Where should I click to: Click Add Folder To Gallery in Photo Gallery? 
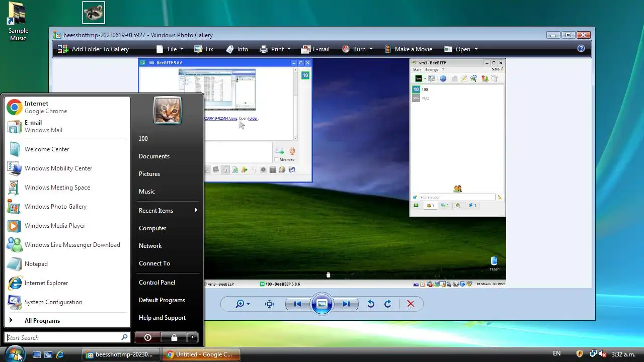93,49
